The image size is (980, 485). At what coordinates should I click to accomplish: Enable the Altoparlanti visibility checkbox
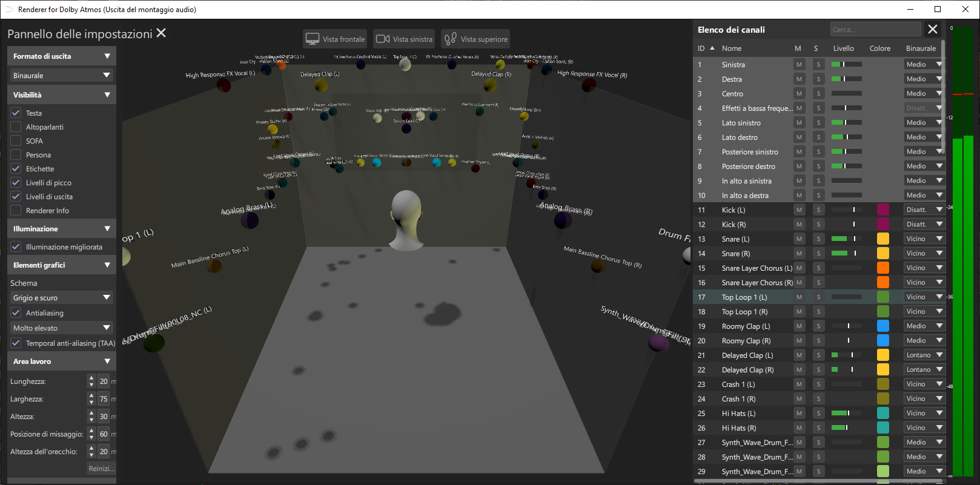tap(16, 127)
